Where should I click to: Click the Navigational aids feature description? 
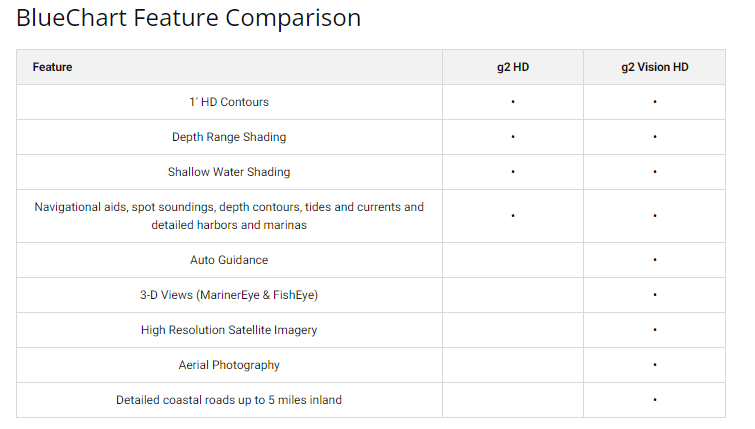[x=229, y=216]
